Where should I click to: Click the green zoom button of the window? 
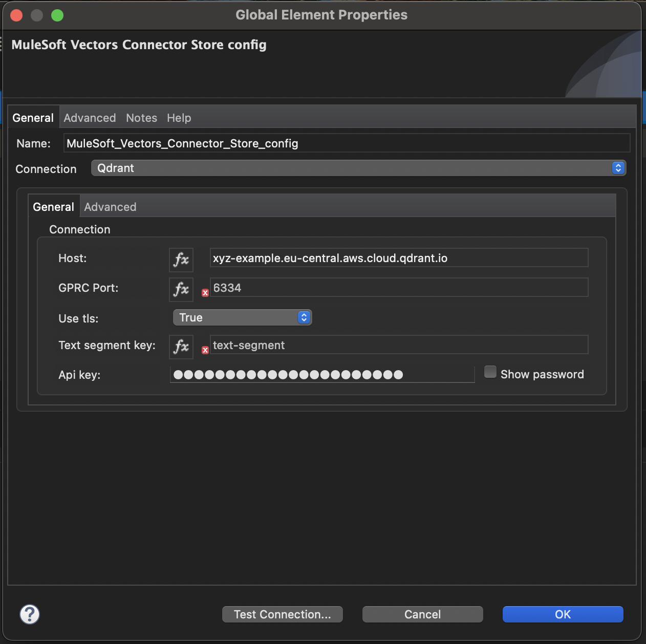coord(57,15)
